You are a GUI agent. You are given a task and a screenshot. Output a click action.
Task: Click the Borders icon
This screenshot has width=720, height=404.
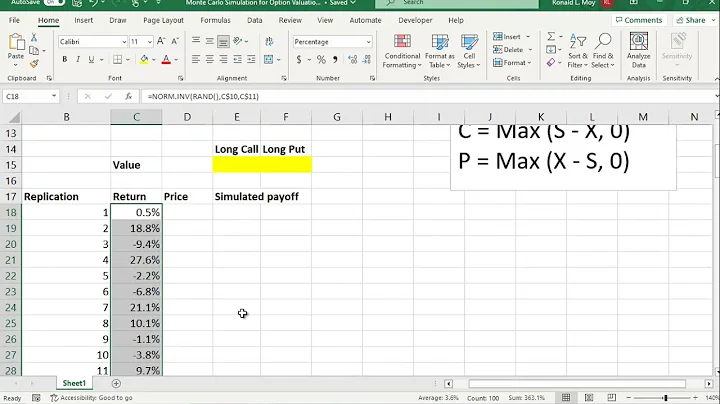click(118, 59)
